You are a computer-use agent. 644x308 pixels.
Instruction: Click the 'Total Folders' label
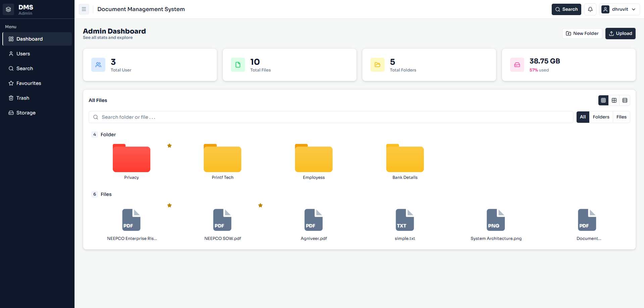click(403, 70)
